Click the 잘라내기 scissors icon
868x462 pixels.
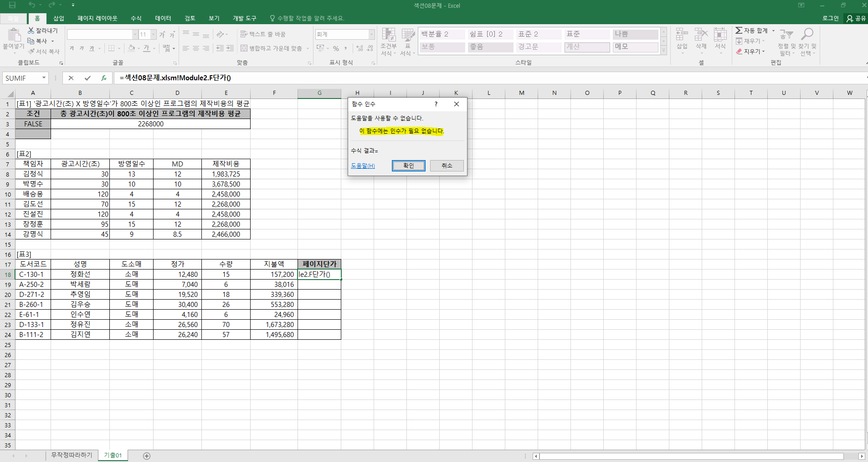click(x=31, y=31)
